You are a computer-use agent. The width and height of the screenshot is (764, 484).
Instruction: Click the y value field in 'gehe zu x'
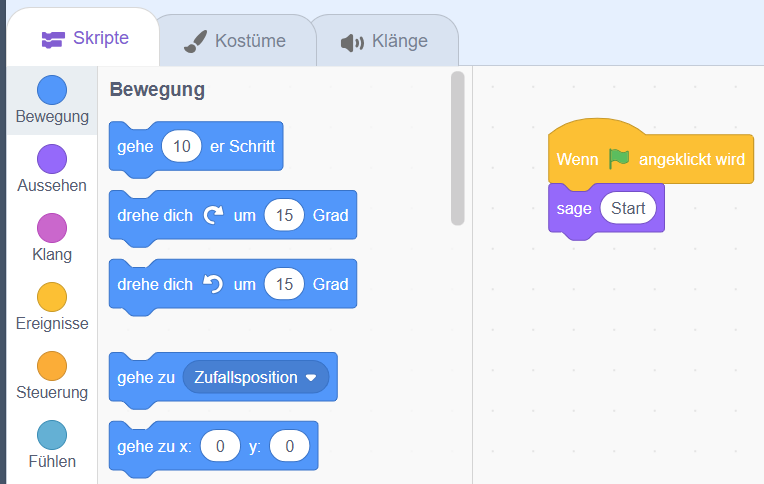(x=289, y=447)
